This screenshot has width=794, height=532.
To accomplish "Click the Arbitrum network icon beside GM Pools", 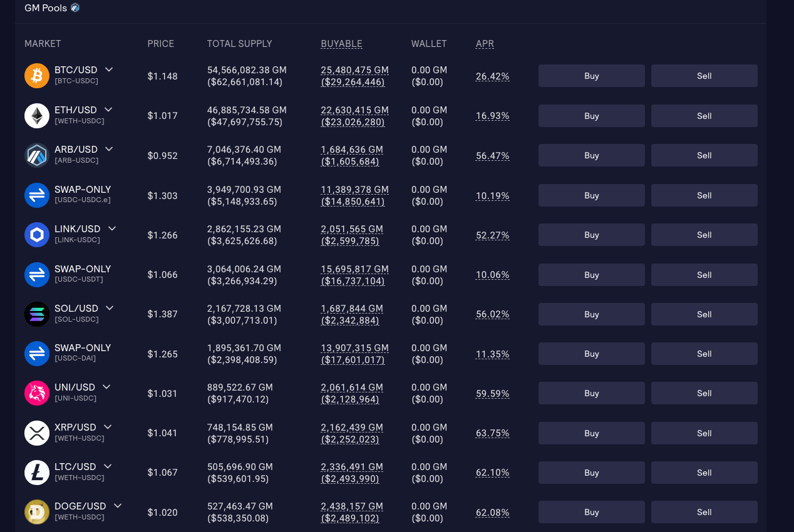I will 75,8.
